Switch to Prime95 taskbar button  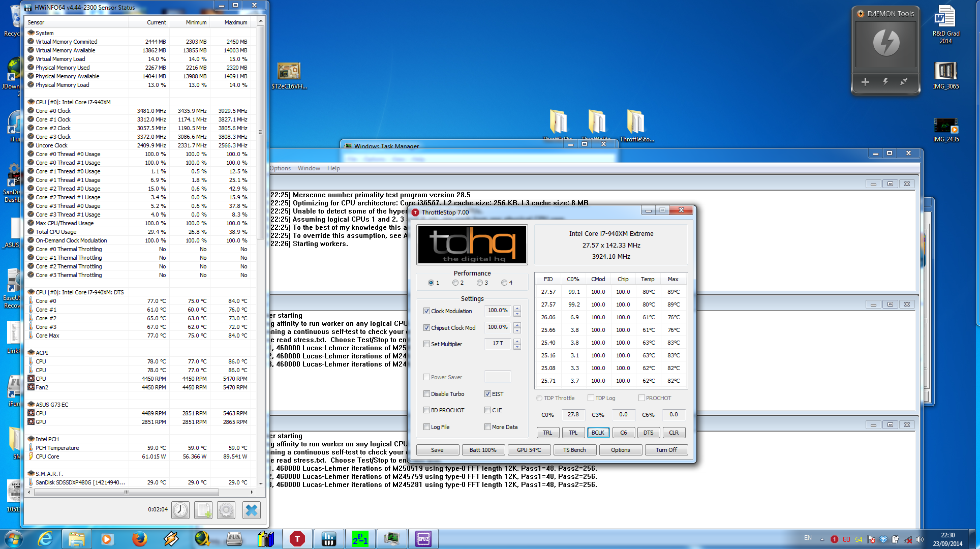tap(360, 539)
